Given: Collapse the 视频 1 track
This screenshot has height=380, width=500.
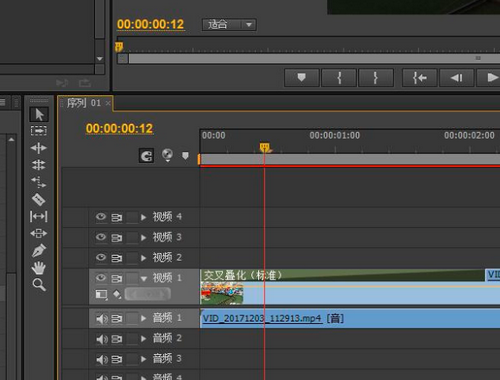Looking at the screenshot, I should pyautogui.click(x=144, y=278).
